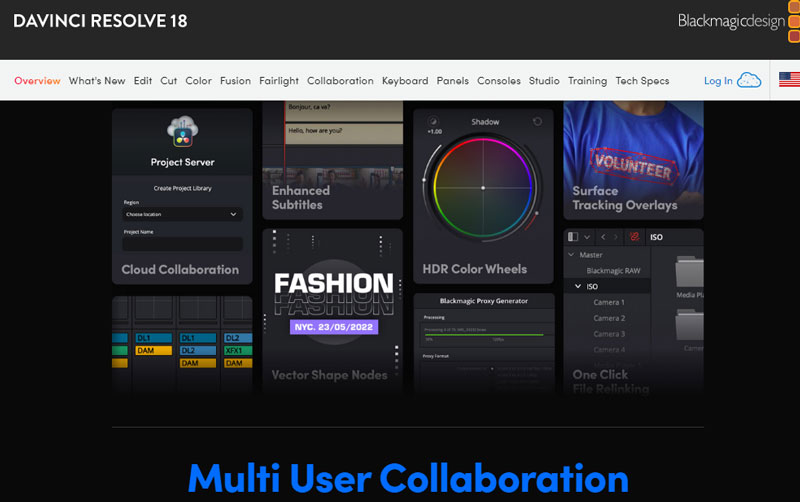Open the Tech Specs section
Image resolution: width=800 pixels, height=502 pixels.
pyautogui.click(x=642, y=81)
